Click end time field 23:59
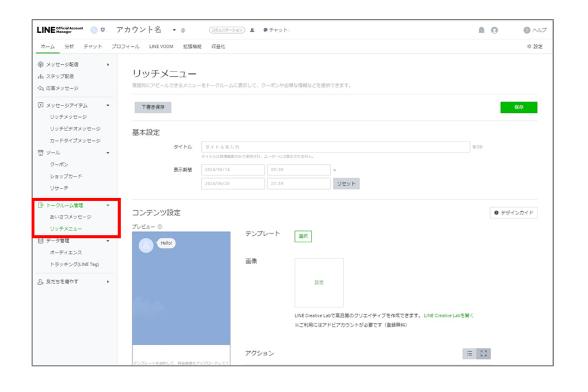588x392 pixels. (x=299, y=183)
